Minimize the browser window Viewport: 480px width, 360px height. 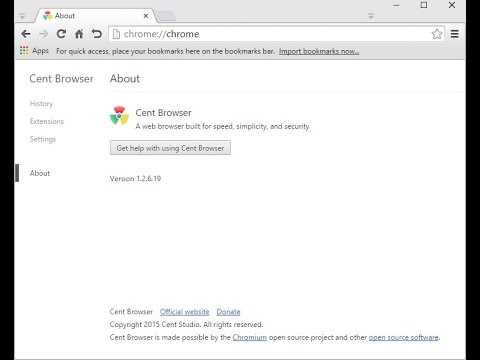coord(396,5)
